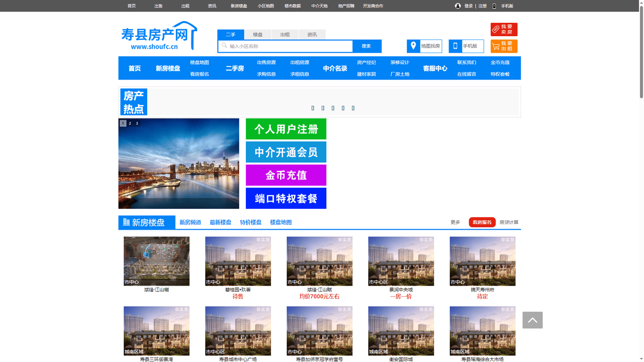The image size is (644, 362).
Task: Open 地产招聘 in the top bar
Action: 346,6
